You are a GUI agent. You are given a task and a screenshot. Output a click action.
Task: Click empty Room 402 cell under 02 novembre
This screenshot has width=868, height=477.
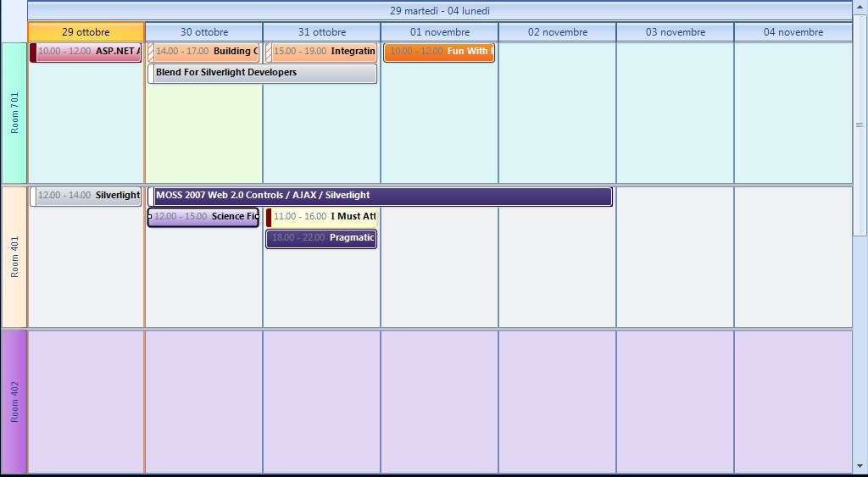coord(558,402)
